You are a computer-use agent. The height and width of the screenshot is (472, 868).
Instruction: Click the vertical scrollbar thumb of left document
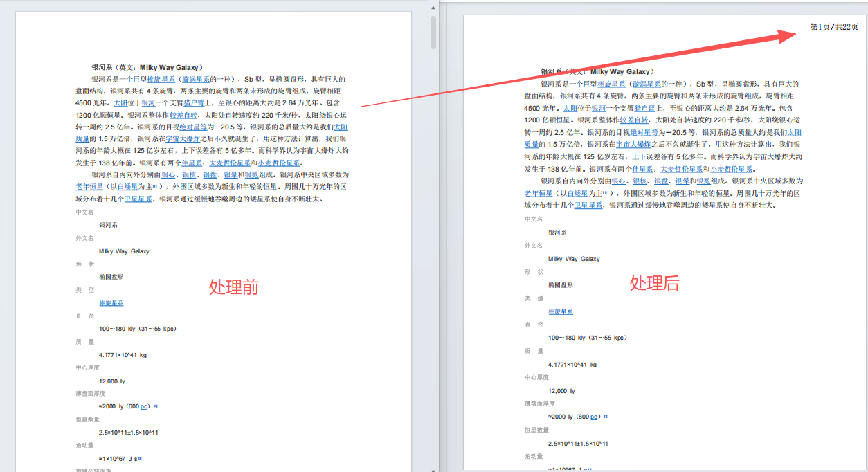tap(433, 32)
